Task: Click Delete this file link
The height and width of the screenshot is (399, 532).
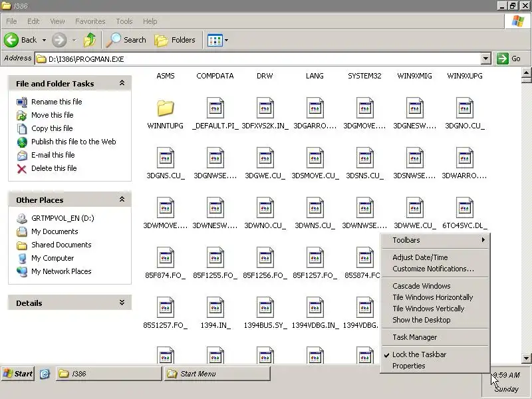Action: (54, 168)
